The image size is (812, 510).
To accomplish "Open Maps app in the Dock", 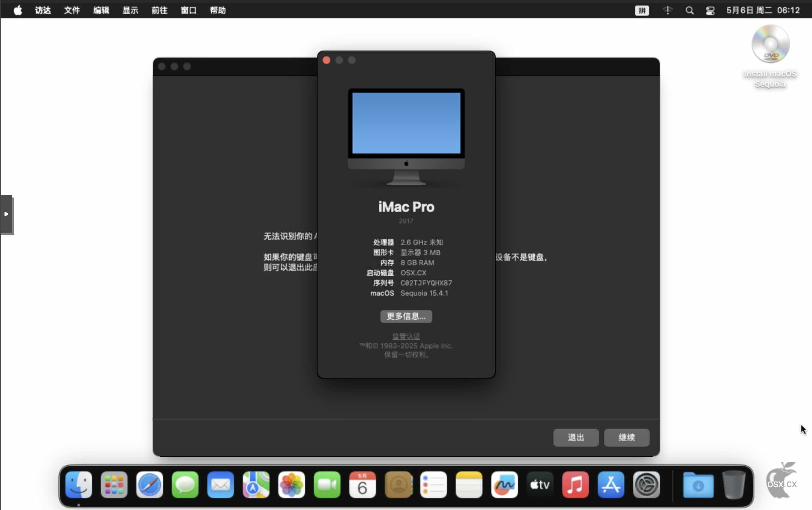I will (256, 485).
